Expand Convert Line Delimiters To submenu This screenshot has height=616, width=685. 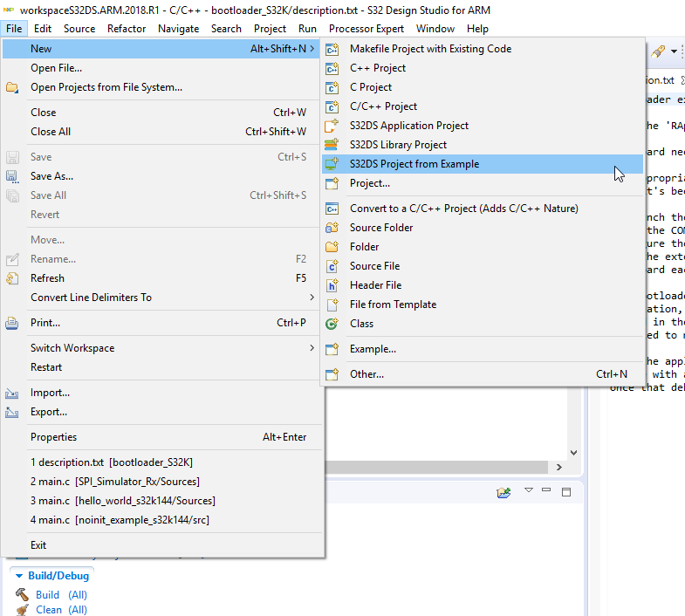[x=312, y=297]
